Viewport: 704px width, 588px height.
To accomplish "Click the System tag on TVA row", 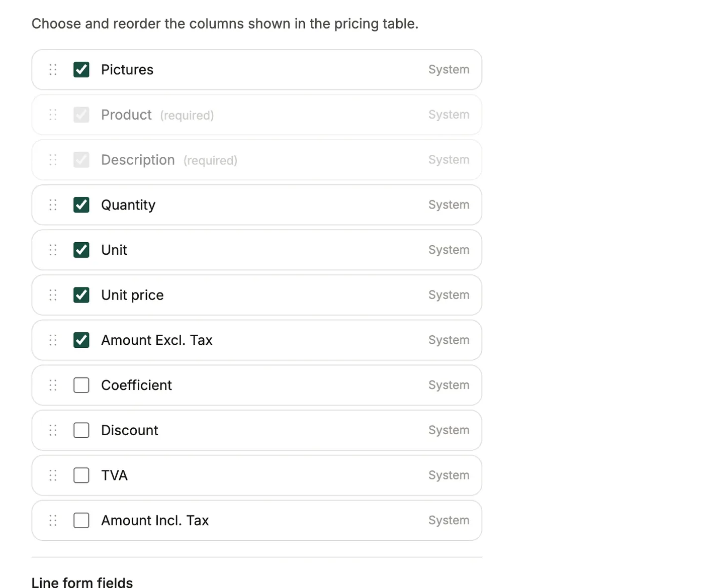I will pyautogui.click(x=449, y=475).
